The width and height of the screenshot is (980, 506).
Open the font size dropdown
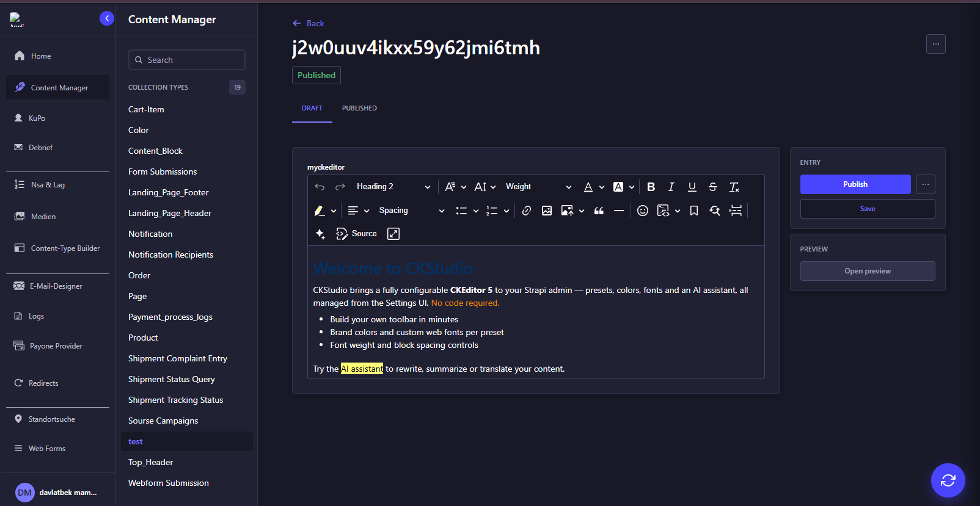(x=485, y=187)
